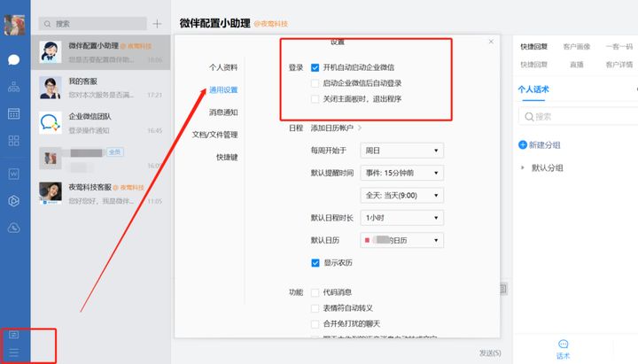Open the Calendar icon in left sidebar

(x=14, y=113)
